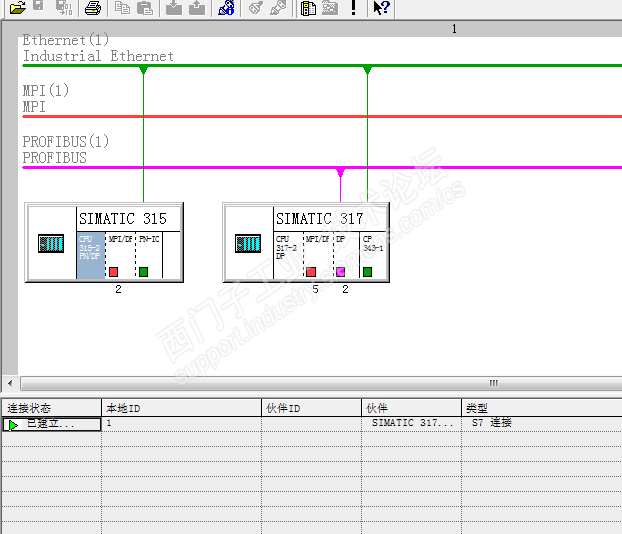Click the Ethernet(1) Industrial Ethernet label
The width and height of the screenshot is (622, 534).
coord(98,48)
